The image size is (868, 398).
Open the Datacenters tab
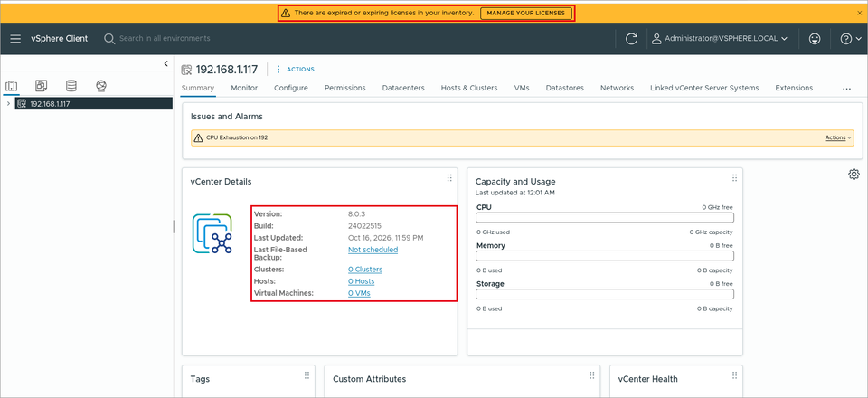click(x=403, y=88)
